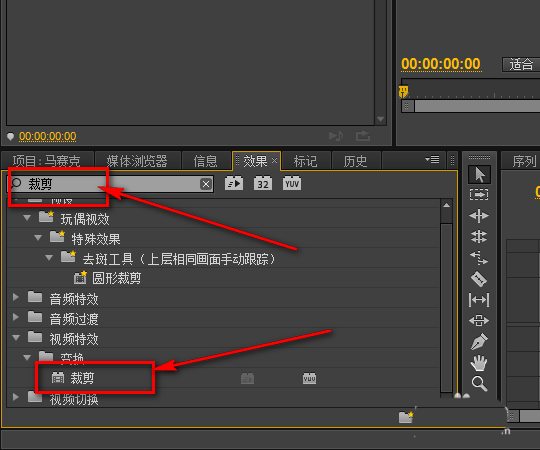Click effects list scrollbar up arrow
Screen dimensions: 540x450
447,205
